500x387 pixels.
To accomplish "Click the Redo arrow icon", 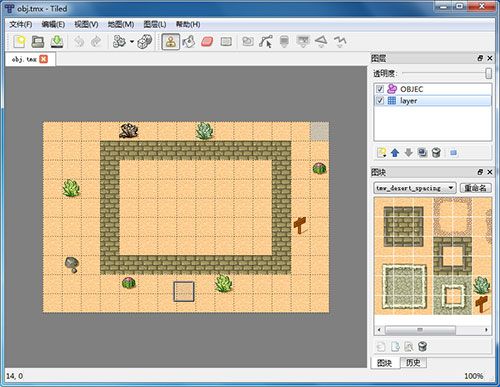I will tap(96, 42).
